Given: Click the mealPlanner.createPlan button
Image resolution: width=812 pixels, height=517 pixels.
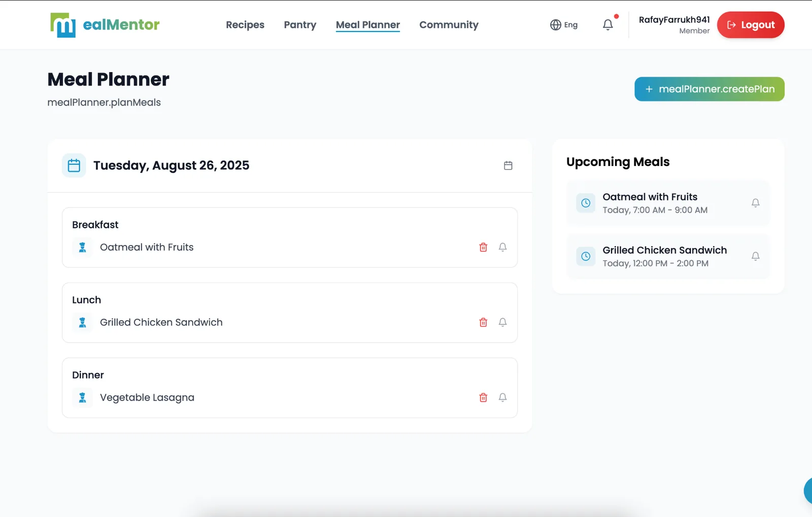Looking at the screenshot, I should (709, 89).
